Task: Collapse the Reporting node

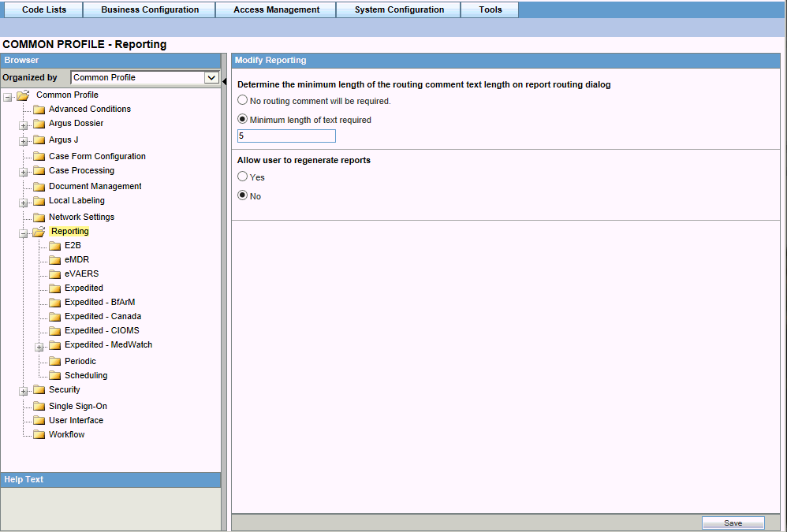Action: [23, 233]
